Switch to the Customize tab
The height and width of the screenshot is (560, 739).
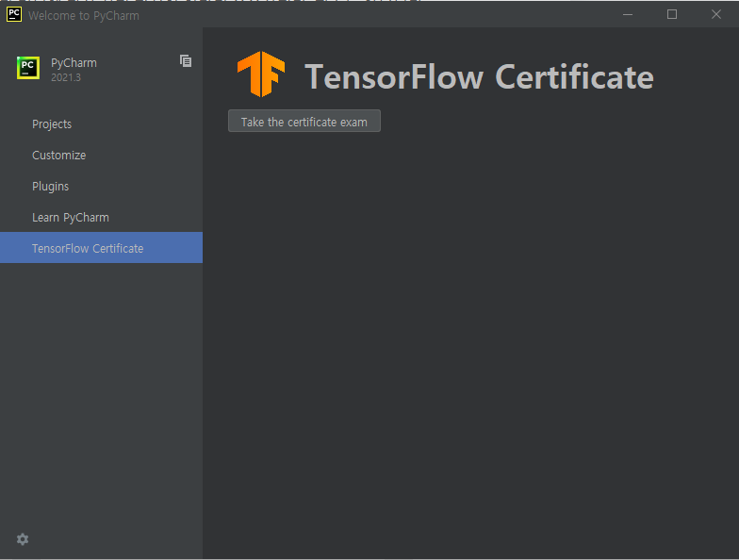102,155
